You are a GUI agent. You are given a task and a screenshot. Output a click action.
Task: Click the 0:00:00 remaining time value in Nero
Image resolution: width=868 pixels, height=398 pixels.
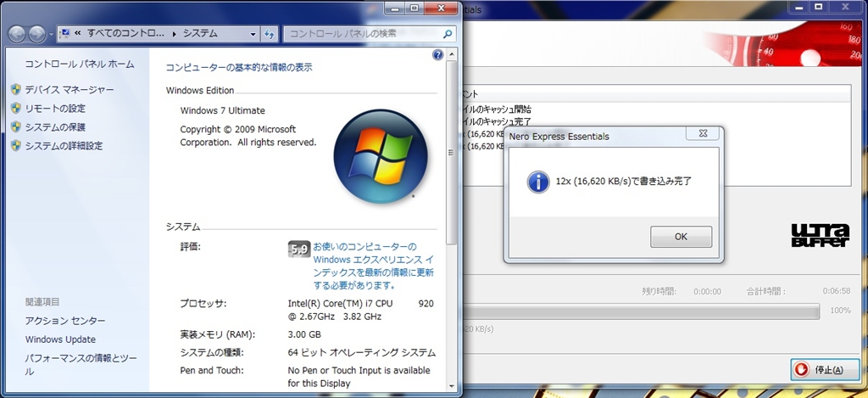pos(708,291)
